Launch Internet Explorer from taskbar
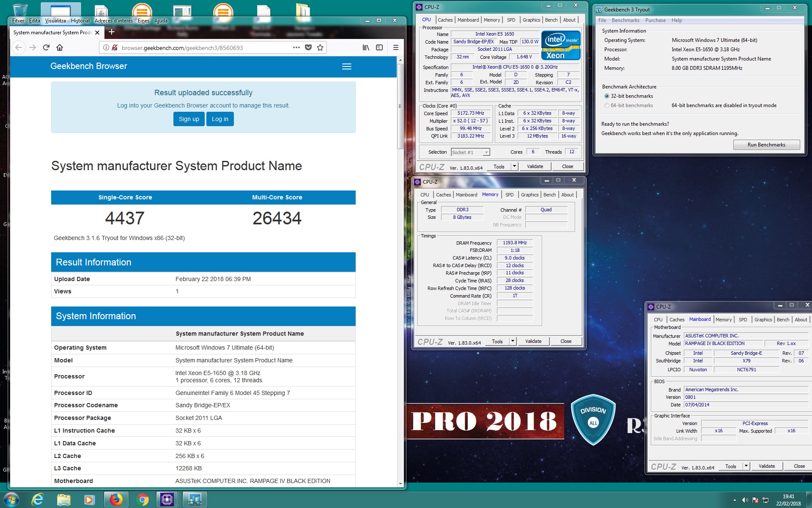The image size is (812, 508). coord(38,500)
